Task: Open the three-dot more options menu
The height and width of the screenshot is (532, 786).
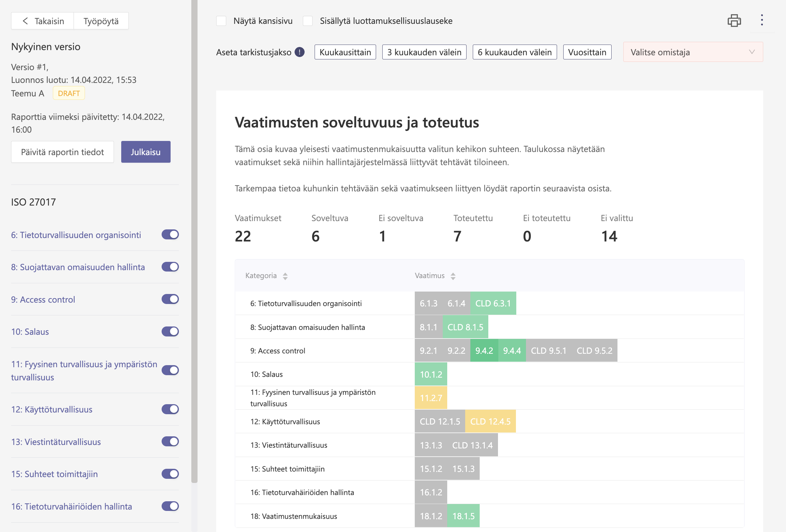Action: click(x=761, y=20)
